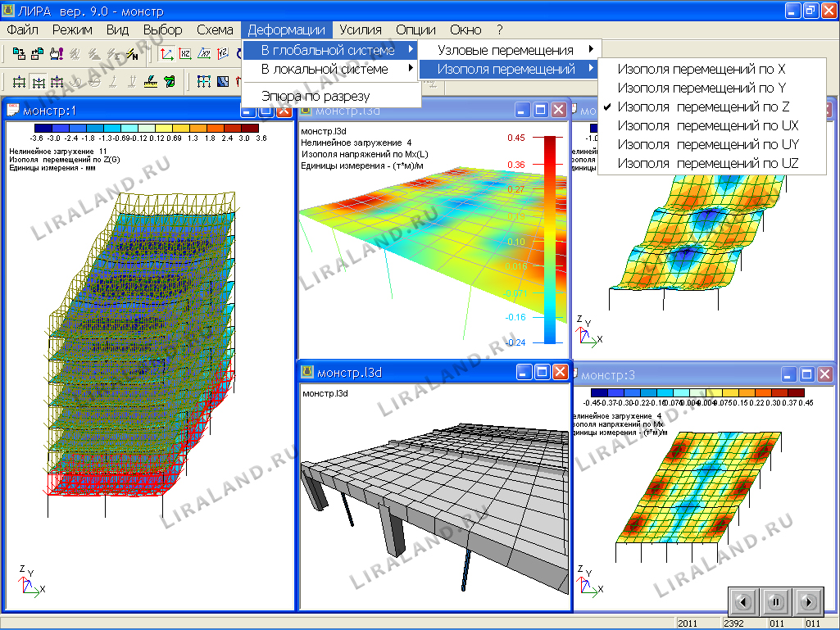Click the hand with exclamation mark icon

click(57, 55)
